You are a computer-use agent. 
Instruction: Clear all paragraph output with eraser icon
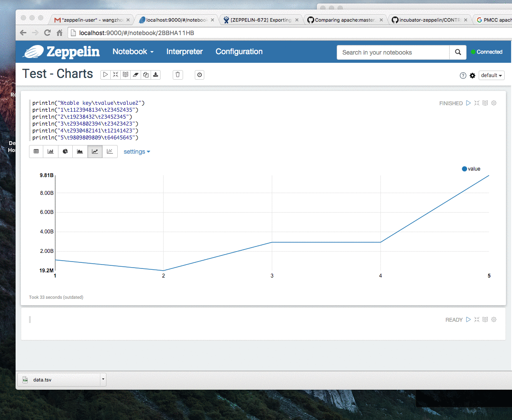coord(135,75)
